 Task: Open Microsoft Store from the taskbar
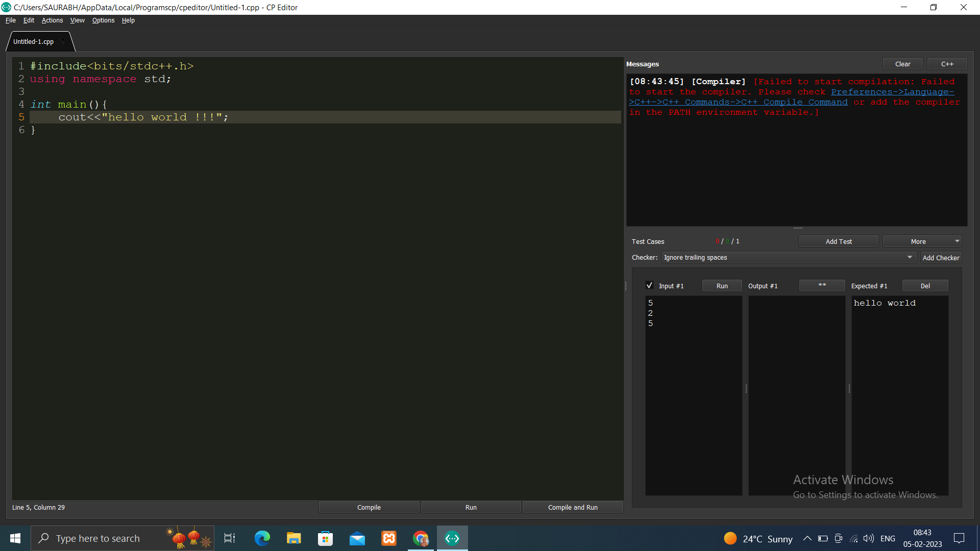pos(325,538)
